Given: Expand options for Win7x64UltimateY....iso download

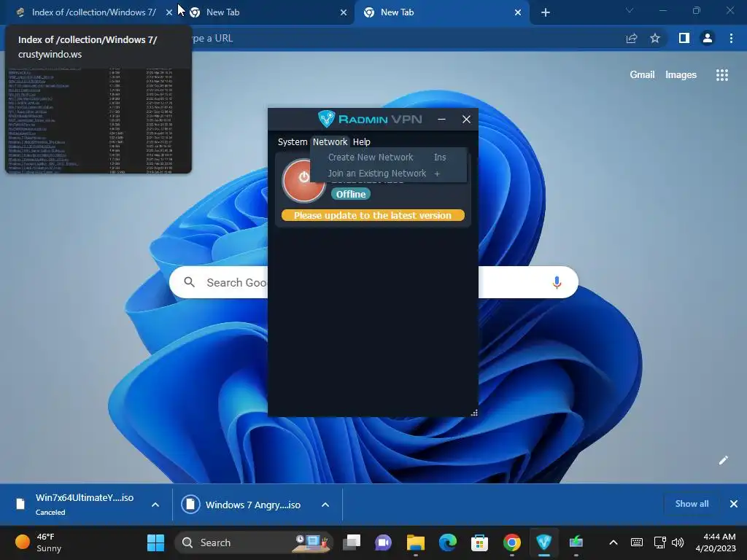Looking at the screenshot, I should (x=155, y=505).
